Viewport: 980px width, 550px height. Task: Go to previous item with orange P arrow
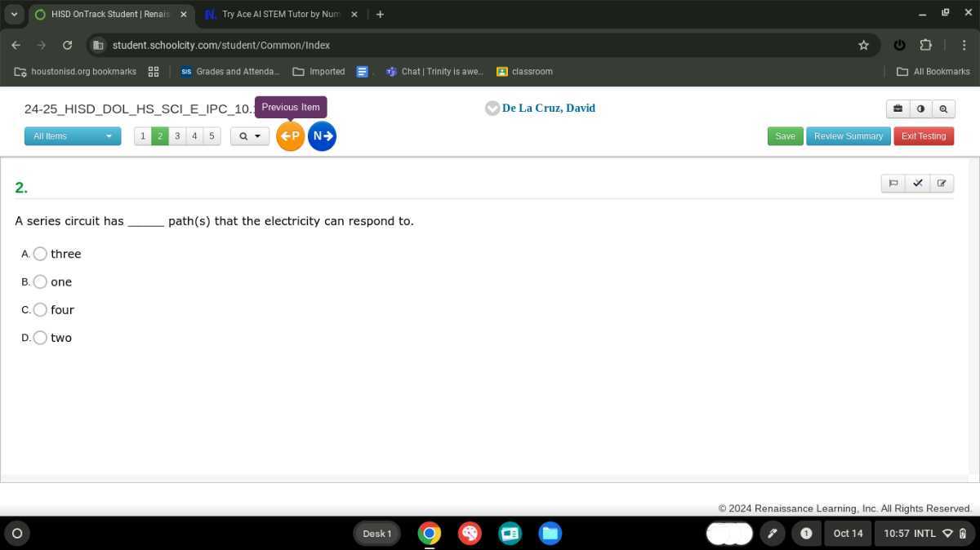tap(290, 136)
